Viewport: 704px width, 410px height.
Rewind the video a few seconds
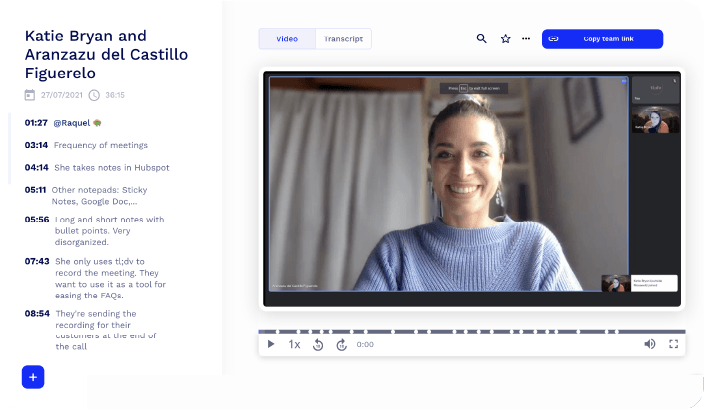pos(318,344)
